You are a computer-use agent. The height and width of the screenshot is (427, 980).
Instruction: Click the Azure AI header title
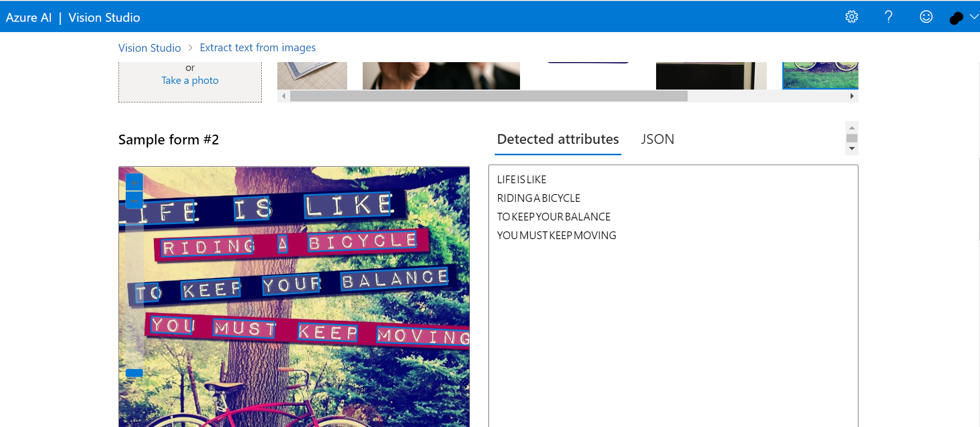pyautogui.click(x=29, y=18)
